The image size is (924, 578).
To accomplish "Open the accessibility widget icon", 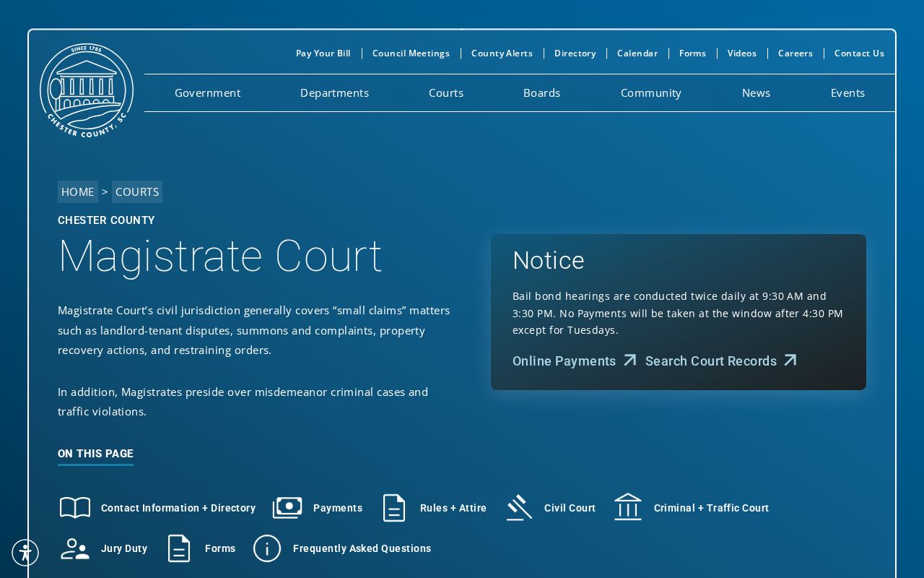I will click(25, 553).
